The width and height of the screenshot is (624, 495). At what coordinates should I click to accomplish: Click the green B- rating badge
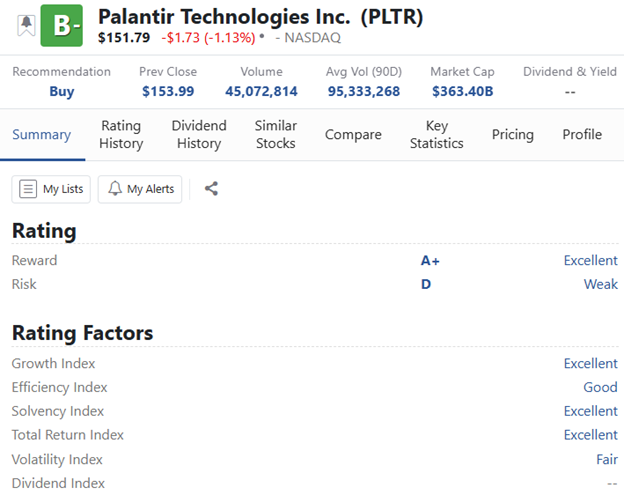tap(62, 25)
